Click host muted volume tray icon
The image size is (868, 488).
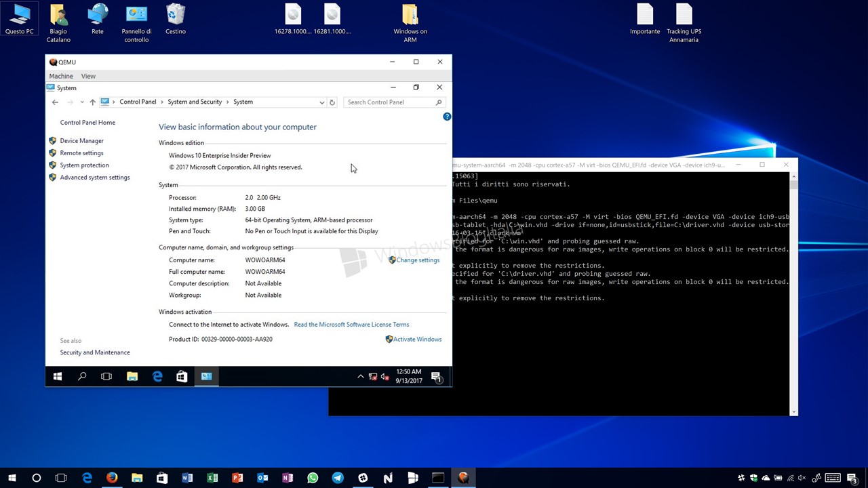point(803,478)
